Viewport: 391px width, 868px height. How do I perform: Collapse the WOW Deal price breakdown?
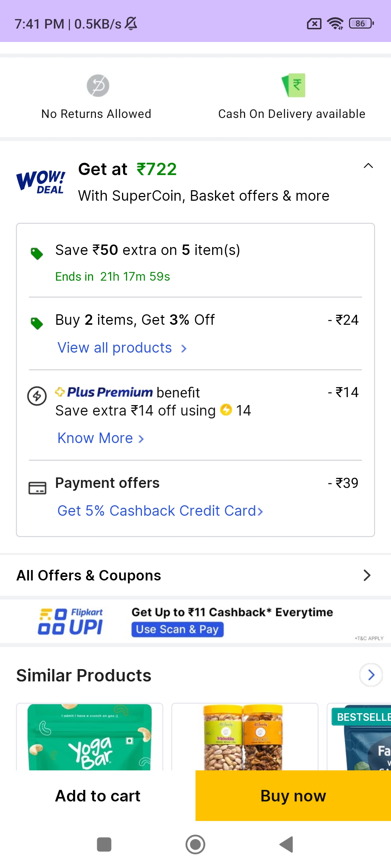(368, 166)
